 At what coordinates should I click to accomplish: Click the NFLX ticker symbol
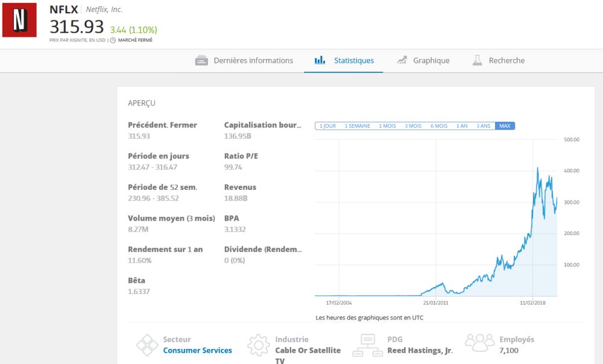point(64,9)
